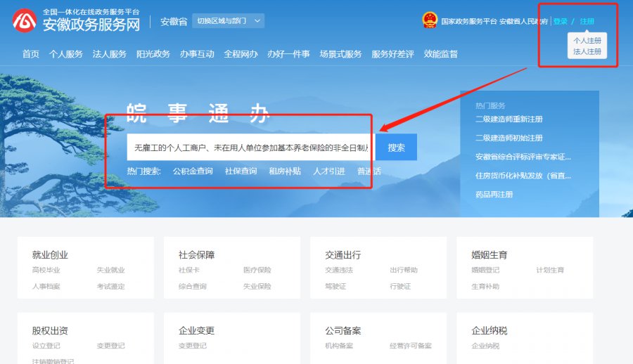Click 机构备案 under 公司备案

coord(339,346)
